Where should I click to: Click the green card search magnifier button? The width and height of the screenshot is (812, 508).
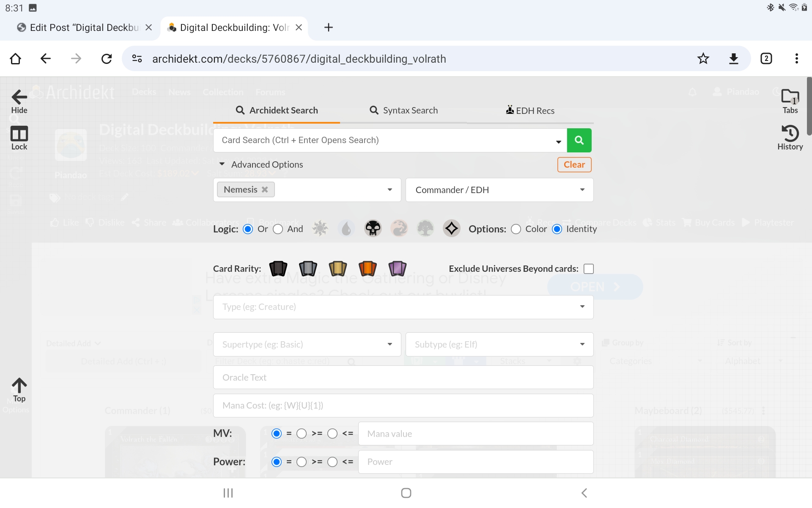579,140
